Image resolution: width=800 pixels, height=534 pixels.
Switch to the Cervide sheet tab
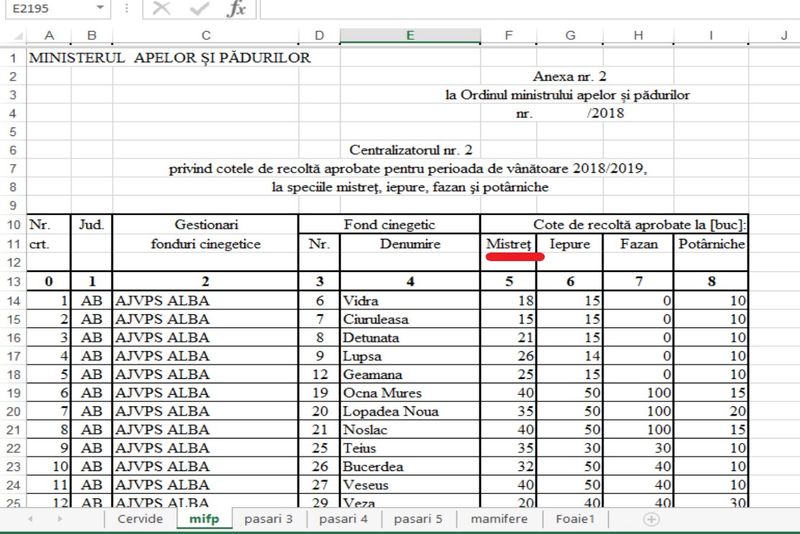pyautogui.click(x=139, y=520)
